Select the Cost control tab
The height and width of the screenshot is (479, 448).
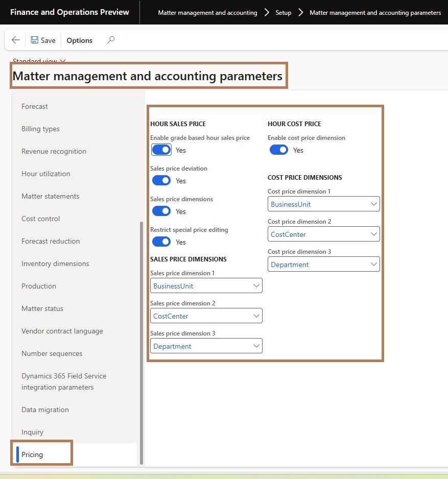41,219
